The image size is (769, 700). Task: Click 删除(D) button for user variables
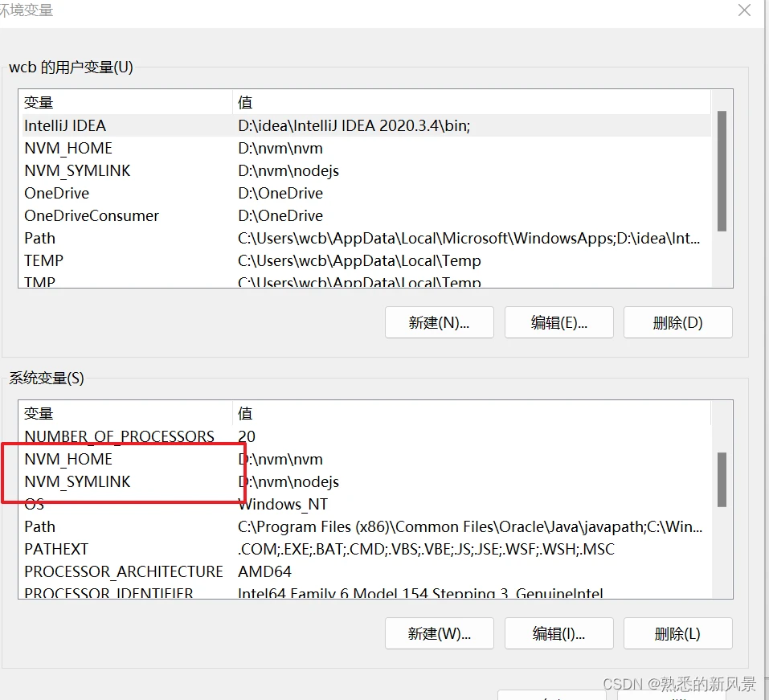tap(677, 322)
